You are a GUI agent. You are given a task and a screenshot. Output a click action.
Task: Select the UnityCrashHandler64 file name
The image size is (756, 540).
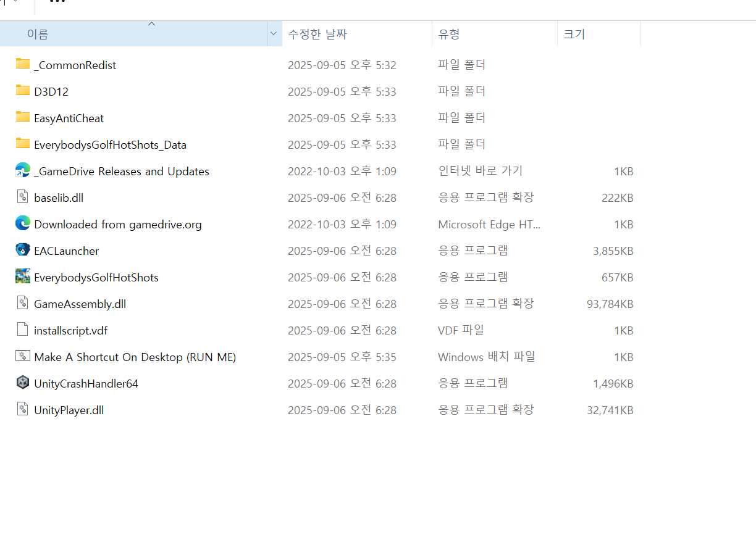pyautogui.click(x=86, y=383)
